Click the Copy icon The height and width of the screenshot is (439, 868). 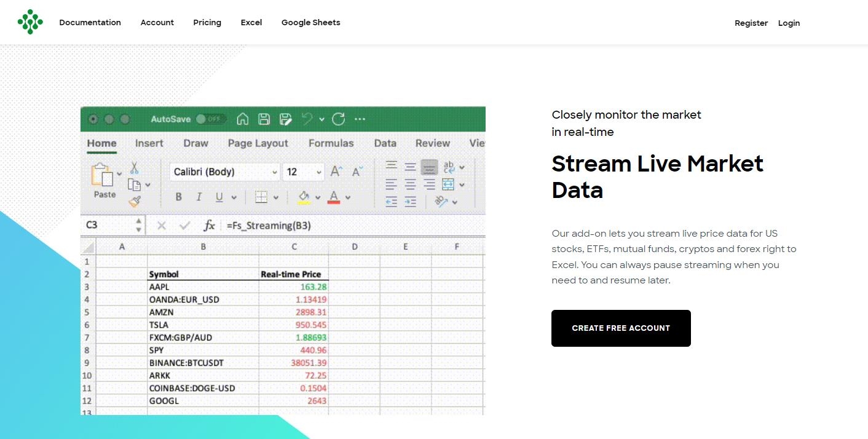pos(133,184)
